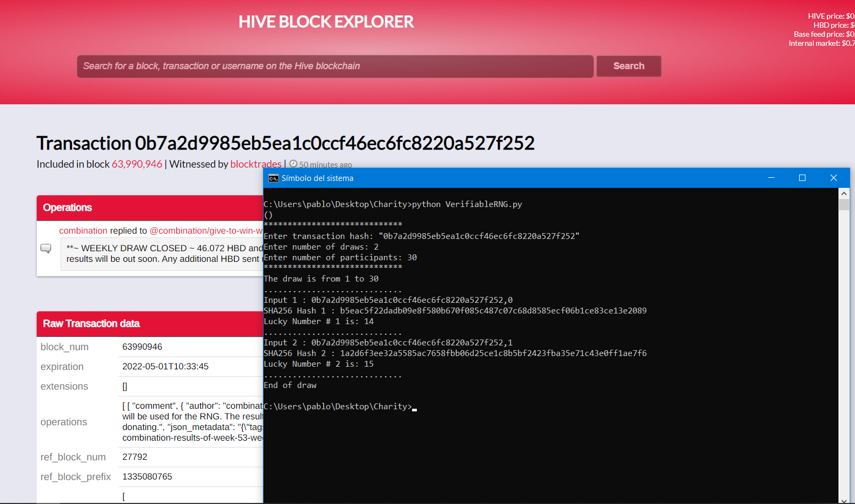
Task: Click the Lucky Number # 2 is: 15 line
Action: coord(319,364)
